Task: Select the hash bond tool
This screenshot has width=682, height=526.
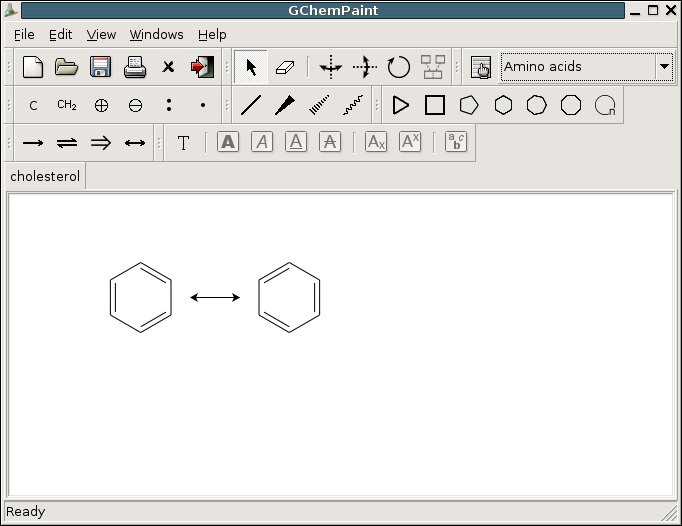Action: [319, 105]
